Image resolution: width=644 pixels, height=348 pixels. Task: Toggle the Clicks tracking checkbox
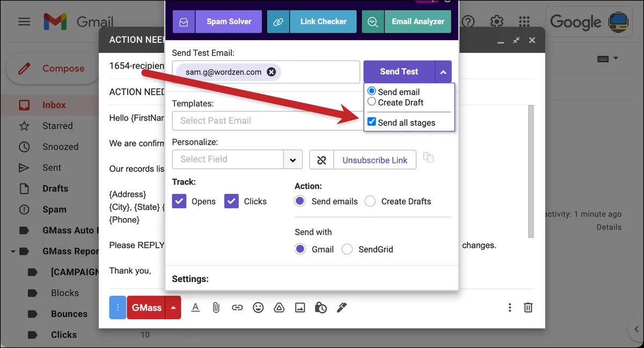point(232,201)
